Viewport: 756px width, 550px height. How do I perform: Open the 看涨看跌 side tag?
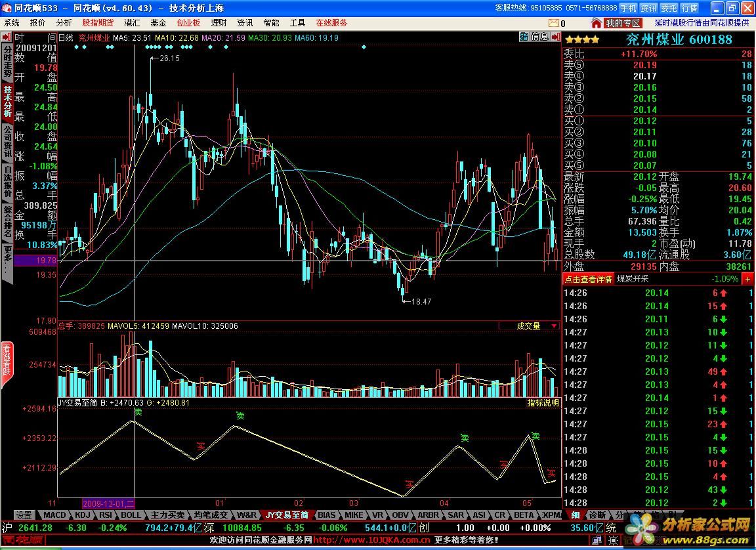coord(7,364)
